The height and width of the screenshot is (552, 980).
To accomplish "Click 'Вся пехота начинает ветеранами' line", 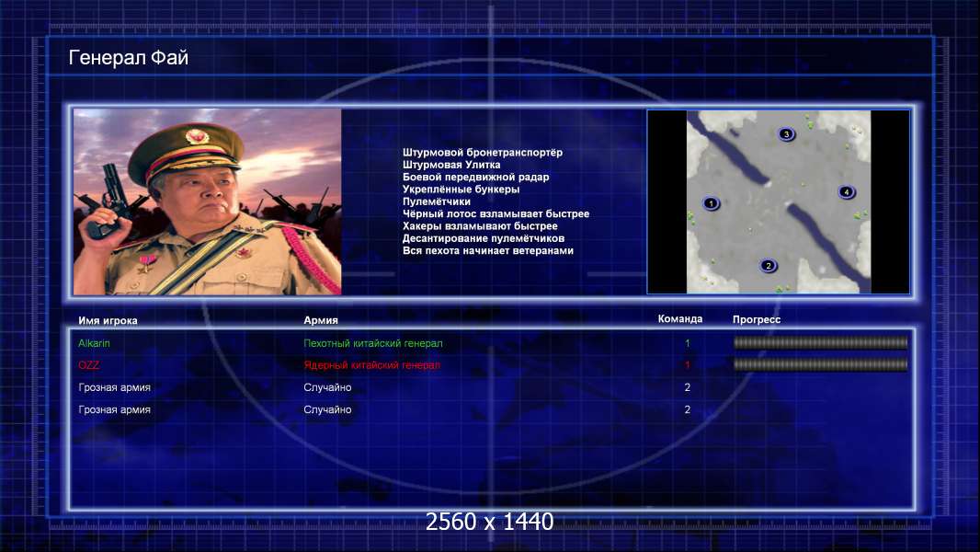I will 487,250.
